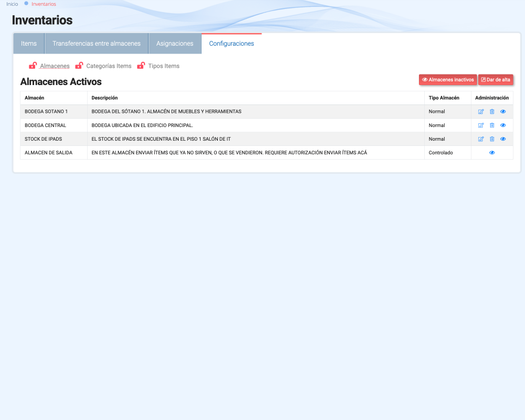View details of BODEGA CENTRAL
The width and height of the screenshot is (525, 420).
coord(503,125)
